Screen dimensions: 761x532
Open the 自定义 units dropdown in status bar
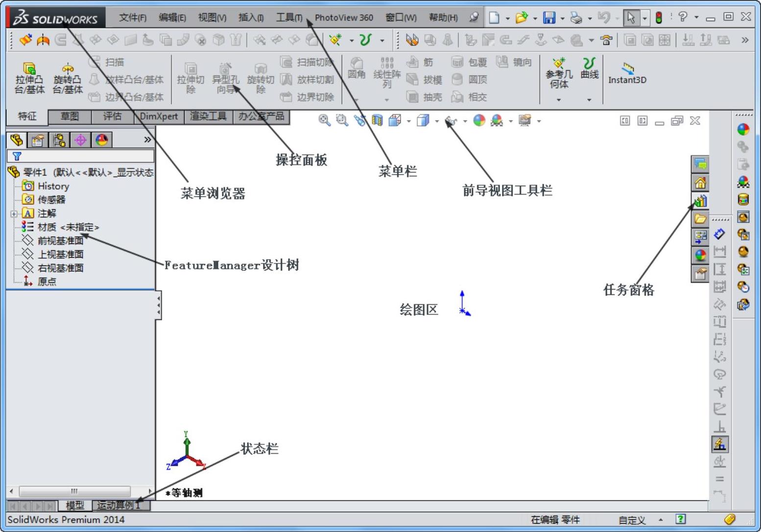(x=641, y=520)
